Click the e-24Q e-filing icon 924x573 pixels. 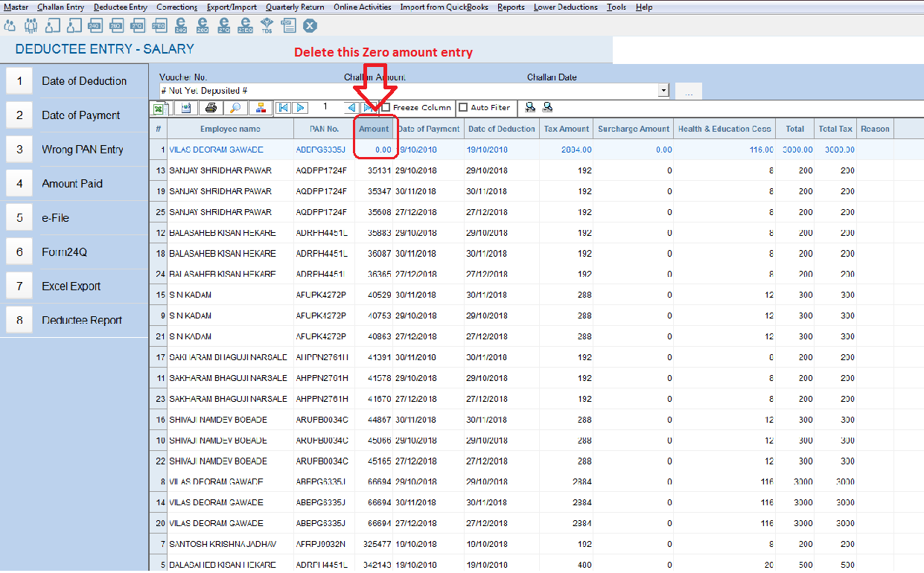click(x=181, y=26)
